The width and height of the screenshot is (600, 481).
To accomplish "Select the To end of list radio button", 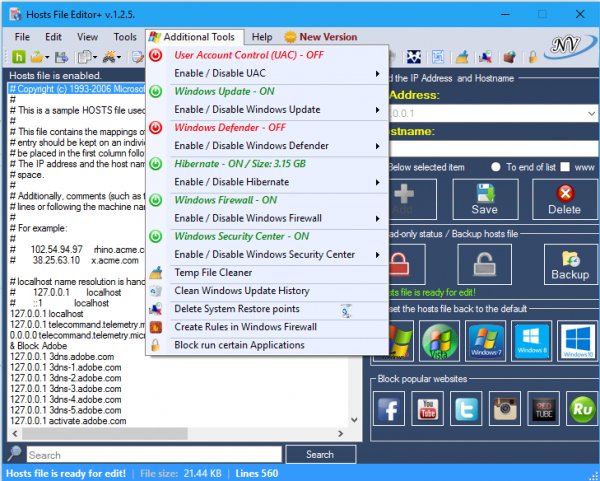I will (x=496, y=167).
